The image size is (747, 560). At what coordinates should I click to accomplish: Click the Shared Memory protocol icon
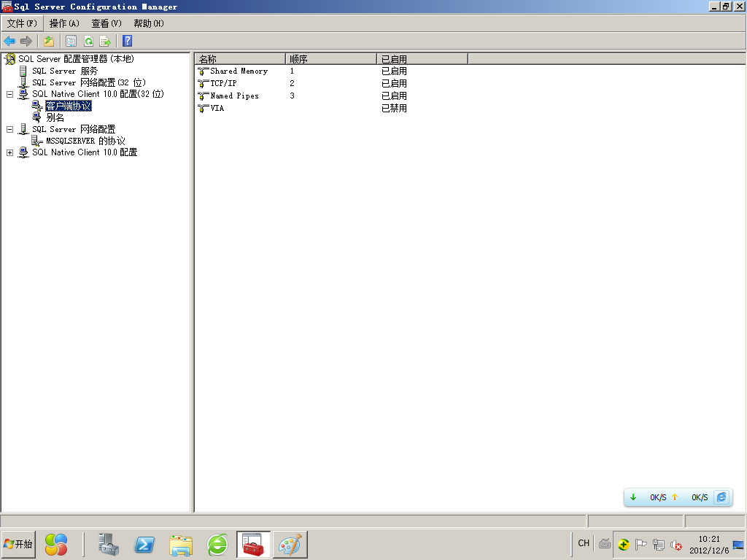pos(204,71)
